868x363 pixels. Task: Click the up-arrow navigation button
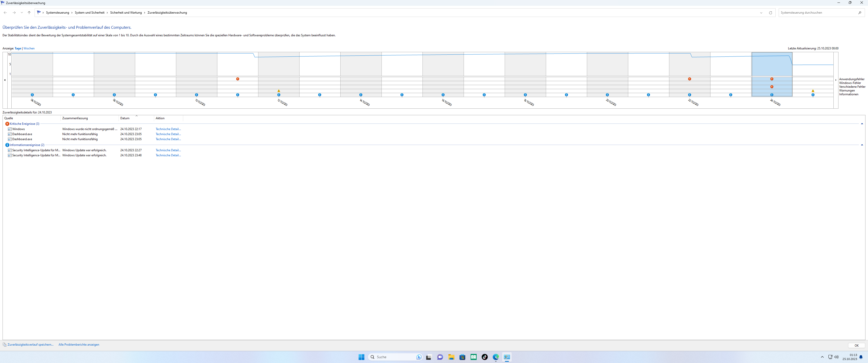tap(29, 13)
